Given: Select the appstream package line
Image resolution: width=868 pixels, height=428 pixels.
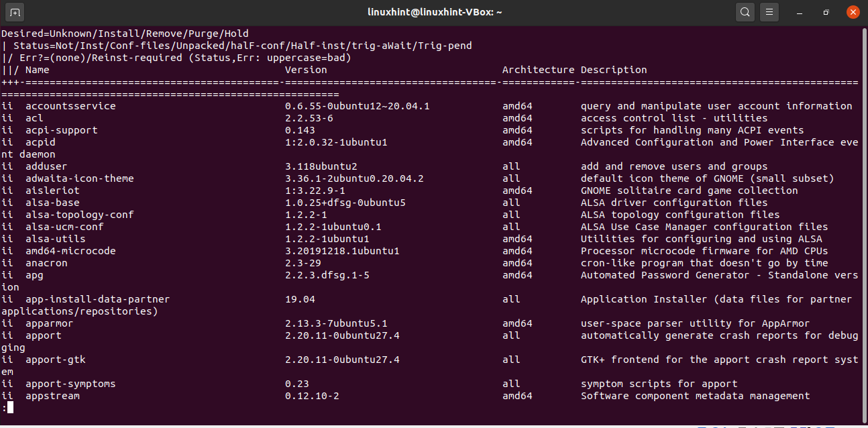Looking at the screenshot, I should 52,395.
